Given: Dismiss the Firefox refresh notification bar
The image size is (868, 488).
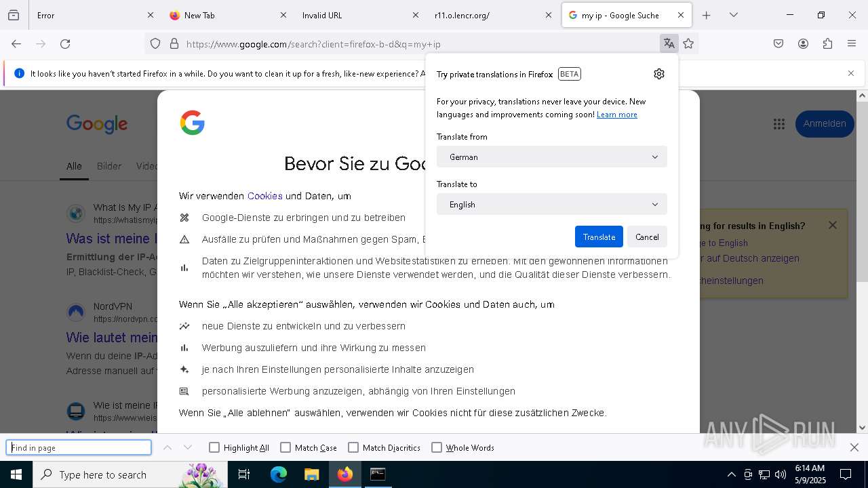Looking at the screenshot, I should point(851,73).
